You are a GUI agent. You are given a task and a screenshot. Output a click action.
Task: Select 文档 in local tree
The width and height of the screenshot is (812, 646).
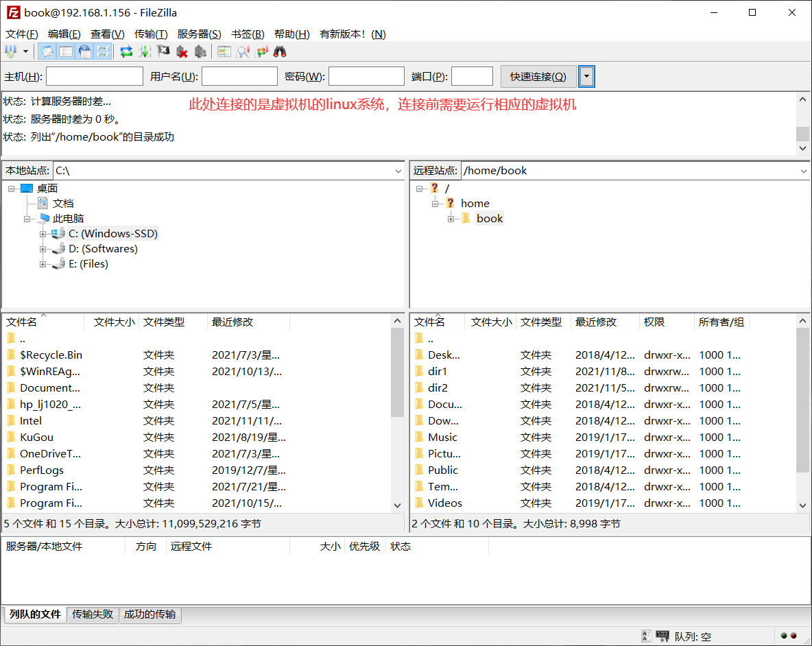pos(62,204)
